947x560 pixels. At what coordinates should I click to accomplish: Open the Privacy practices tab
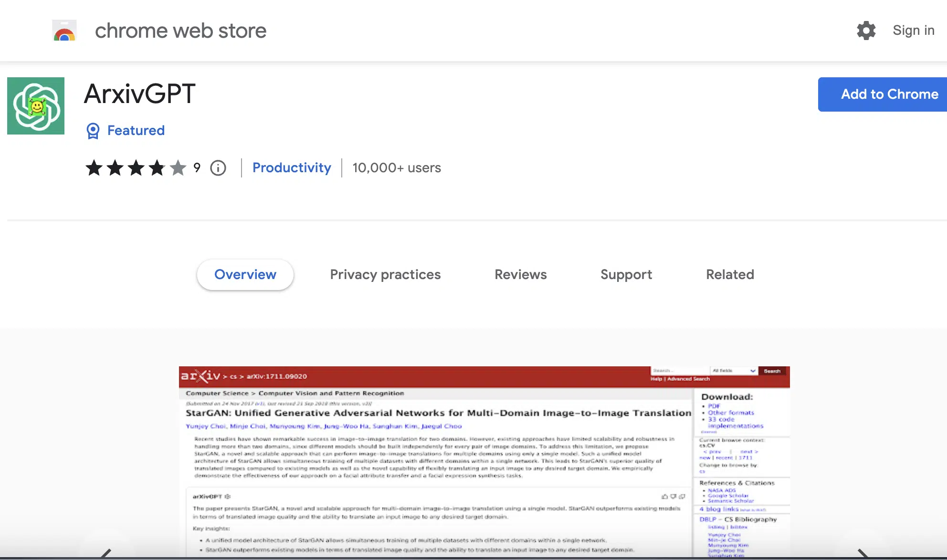pos(385,275)
